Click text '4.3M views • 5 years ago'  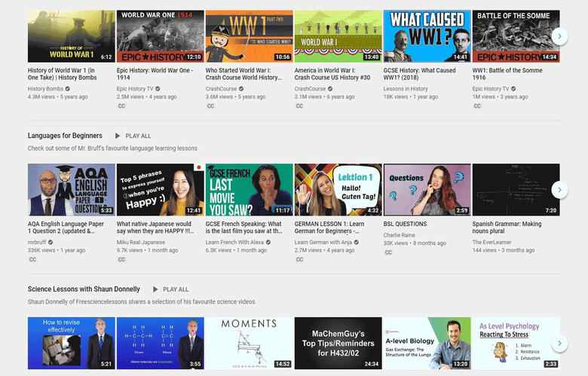click(58, 96)
